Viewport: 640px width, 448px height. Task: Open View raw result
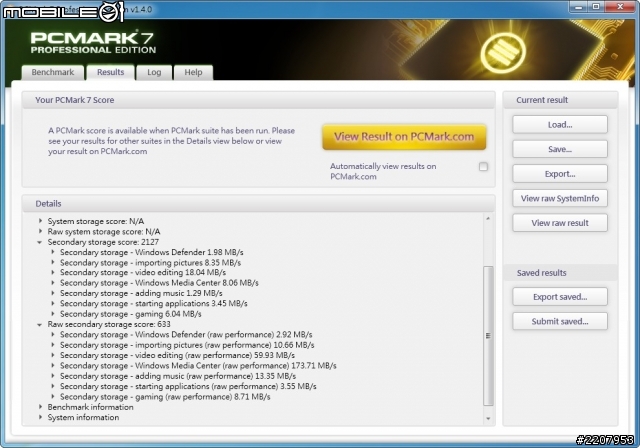pyautogui.click(x=560, y=223)
